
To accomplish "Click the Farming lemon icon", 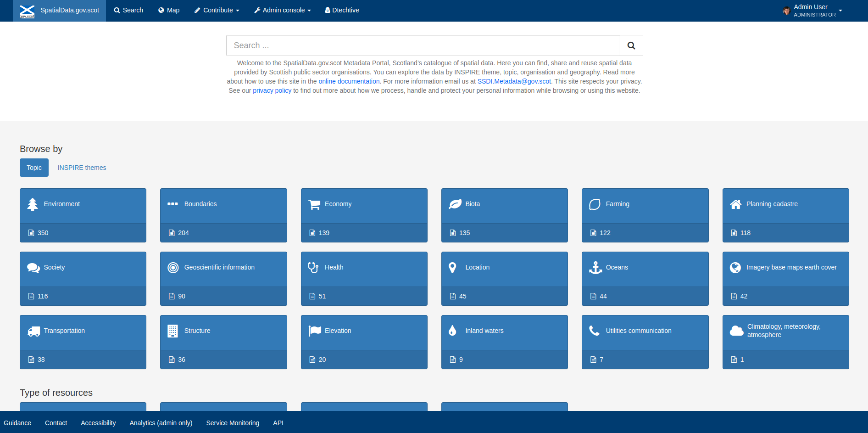I will [x=595, y=204].
